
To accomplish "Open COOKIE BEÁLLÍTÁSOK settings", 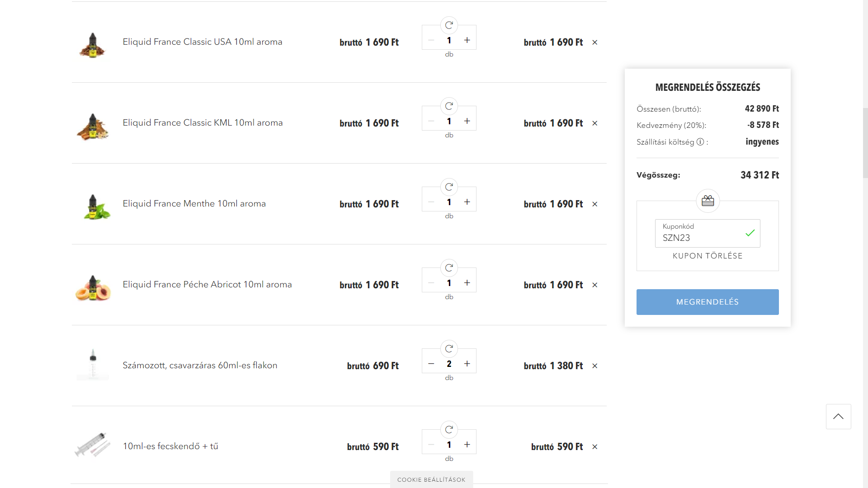I will (431, 479).
